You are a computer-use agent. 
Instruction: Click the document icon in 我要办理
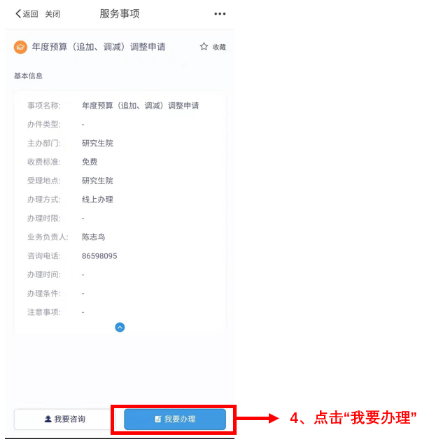[x=158, y=419]
